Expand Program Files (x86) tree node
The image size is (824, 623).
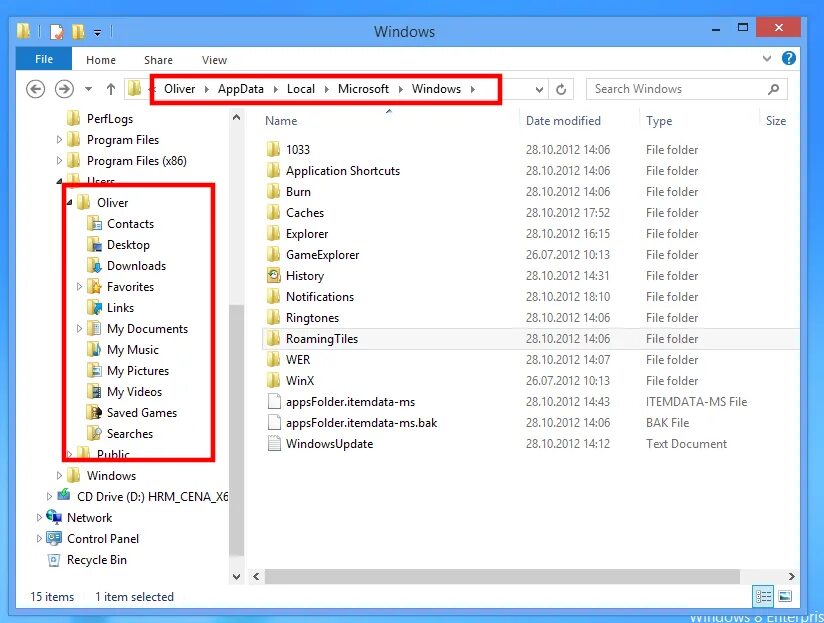(x=59, y=161)
